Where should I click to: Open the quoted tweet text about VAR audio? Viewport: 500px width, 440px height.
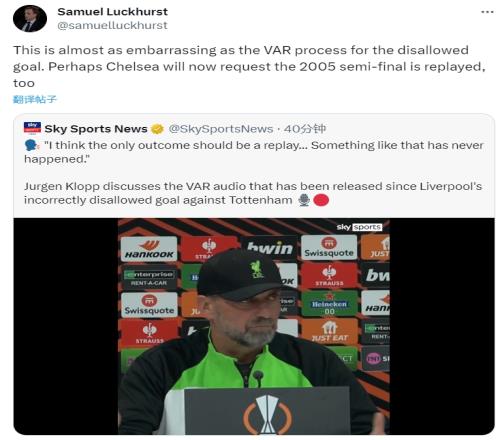[253, 193]
